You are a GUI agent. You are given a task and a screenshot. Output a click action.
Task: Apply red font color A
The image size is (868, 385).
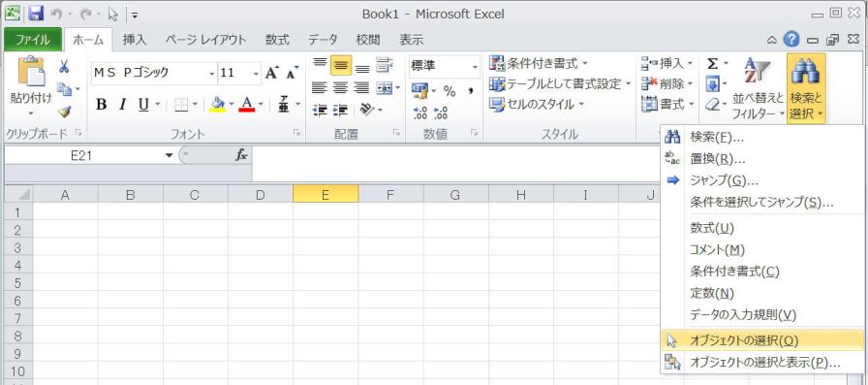point(247,105)
